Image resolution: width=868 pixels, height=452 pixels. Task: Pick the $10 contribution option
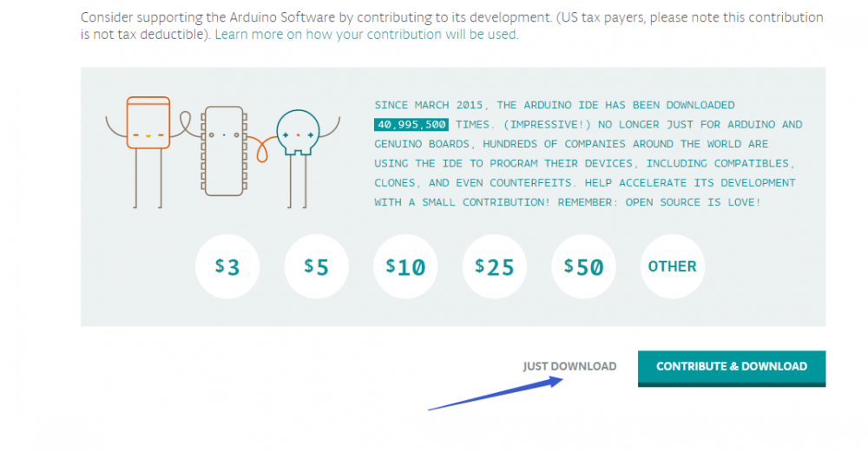click(x=405, y=267)
